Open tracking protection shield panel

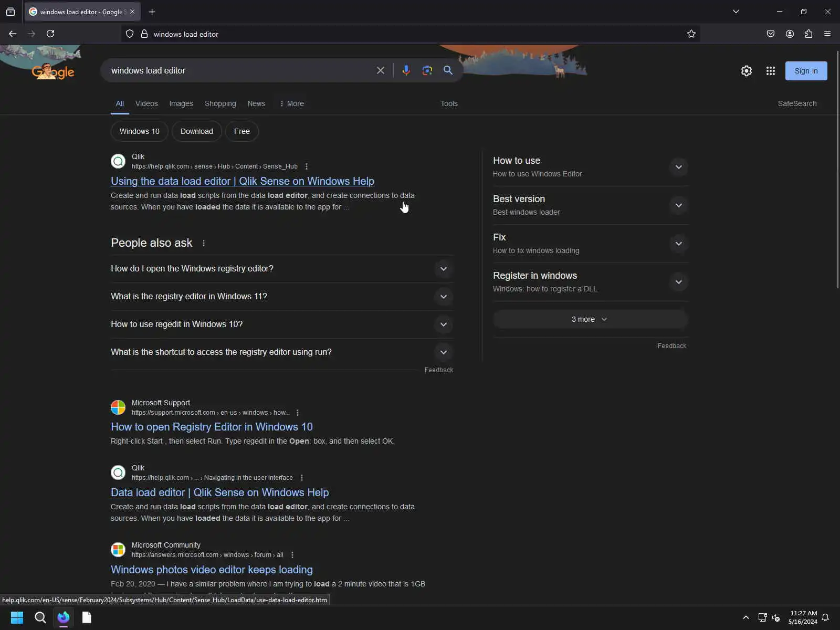(x=130, y=34)
